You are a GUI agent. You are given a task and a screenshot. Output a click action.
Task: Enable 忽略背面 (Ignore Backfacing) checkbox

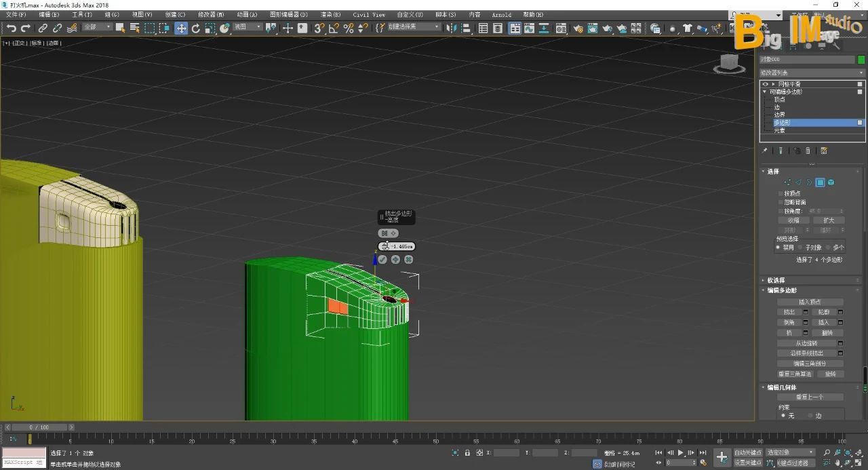point(781,202)
